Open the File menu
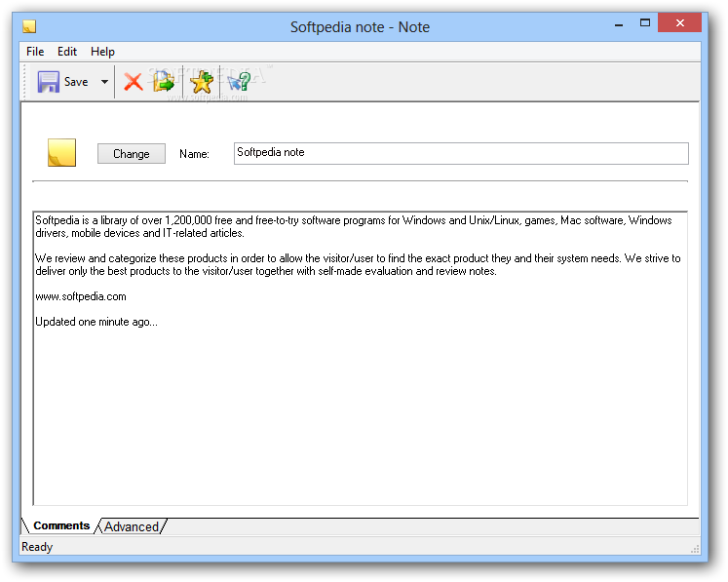 click(x=35, y=52)
